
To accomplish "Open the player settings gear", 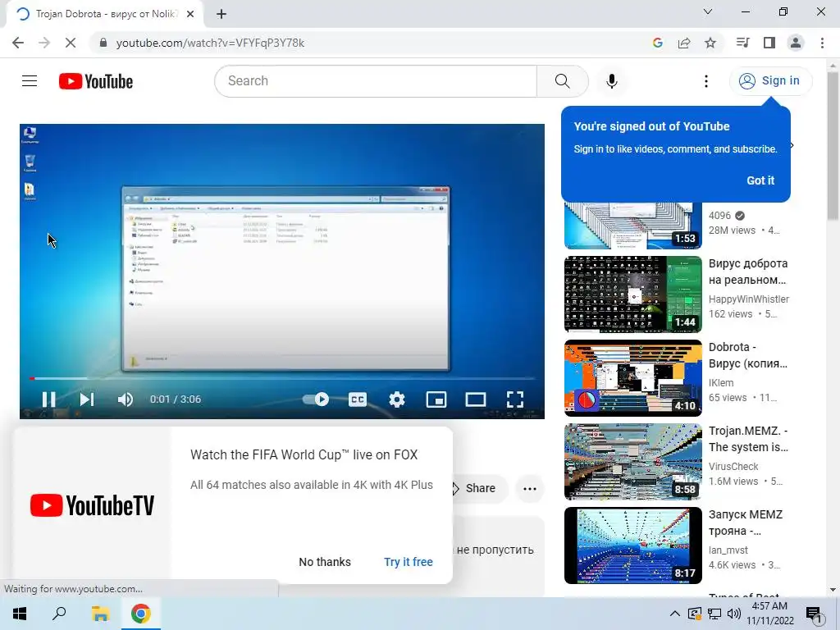I will coord(397,399).
